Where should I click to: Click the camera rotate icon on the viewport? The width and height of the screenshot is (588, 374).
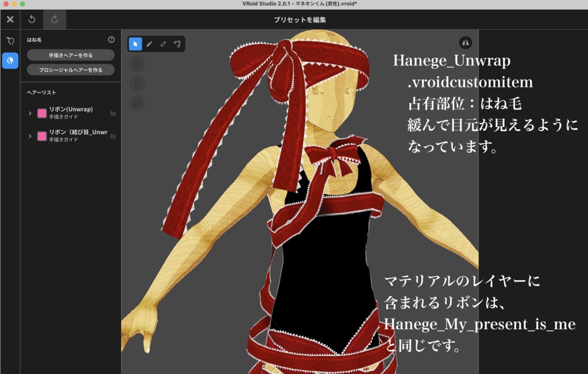point(137,83)
